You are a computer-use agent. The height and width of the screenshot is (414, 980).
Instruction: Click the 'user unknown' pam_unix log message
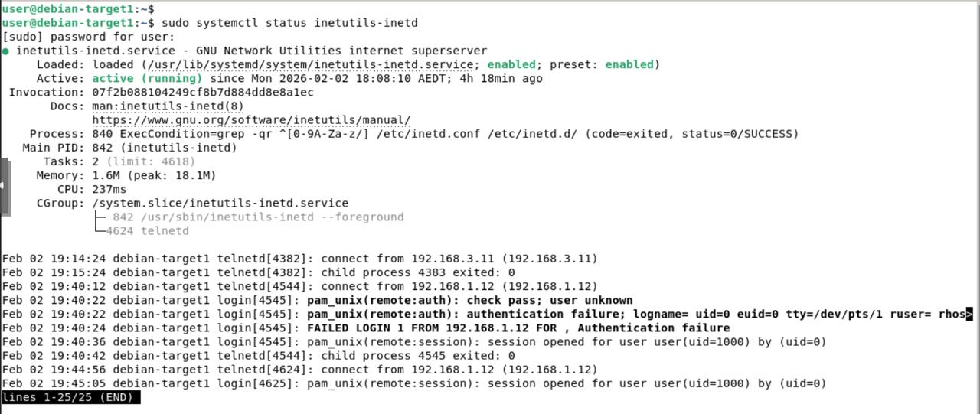coord(469,300)
